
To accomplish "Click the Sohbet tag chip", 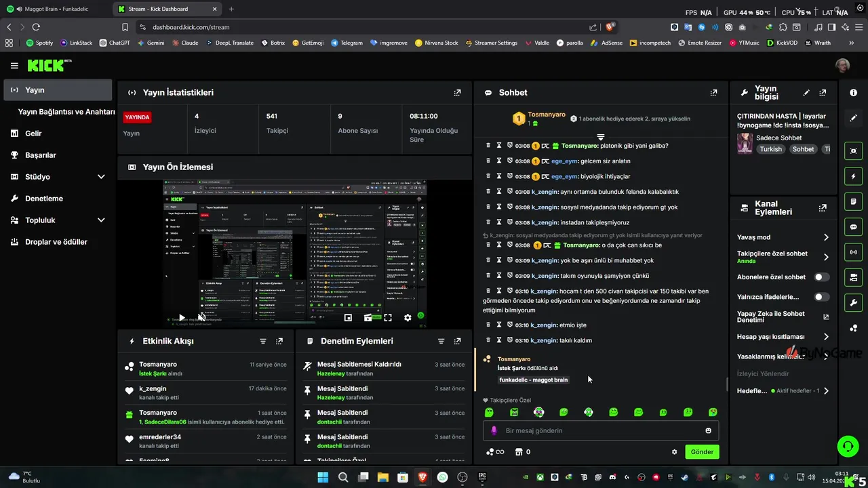I will 803,149.
